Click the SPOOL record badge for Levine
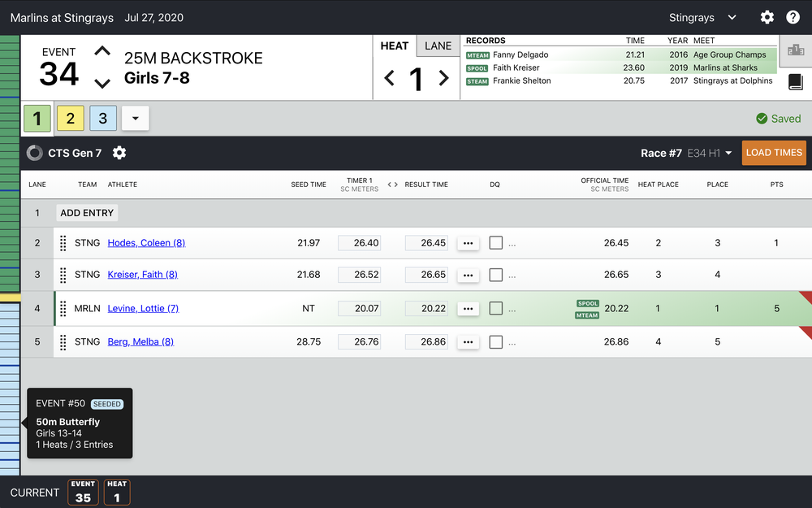Image resolution: width=812 pixels, height=508 pixels. pyautogui.click(x=588, y=303)
